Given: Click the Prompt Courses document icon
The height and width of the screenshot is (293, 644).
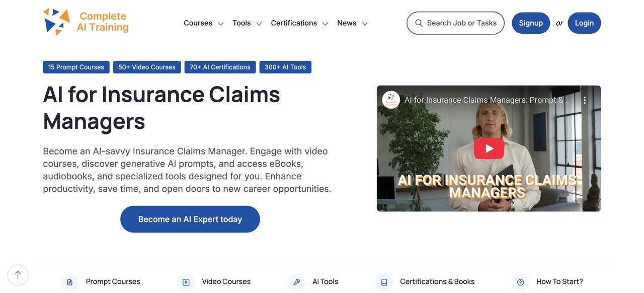Looking at the screenshot, I should (69, 282).
